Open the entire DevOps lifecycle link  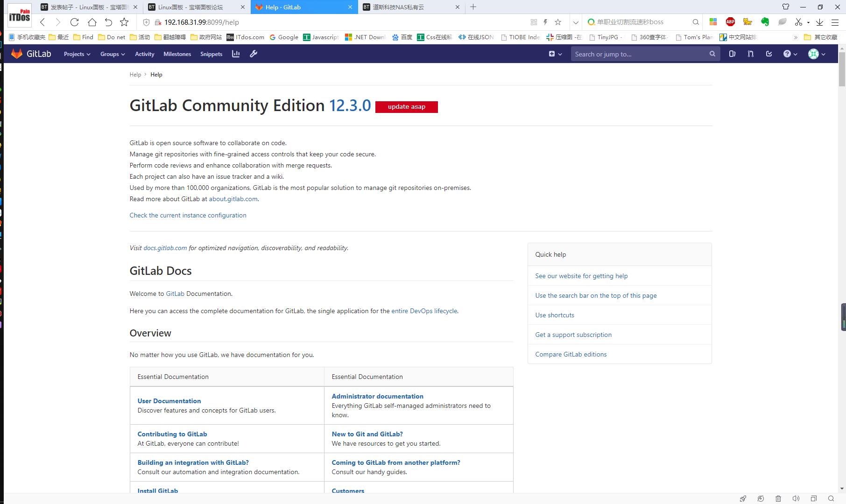[424, 311]
